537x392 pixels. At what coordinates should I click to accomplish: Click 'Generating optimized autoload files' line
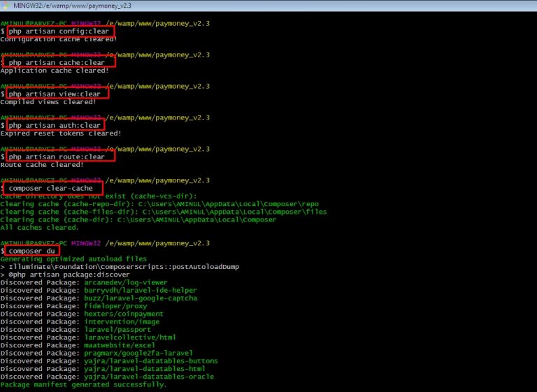tap(73, 259)
